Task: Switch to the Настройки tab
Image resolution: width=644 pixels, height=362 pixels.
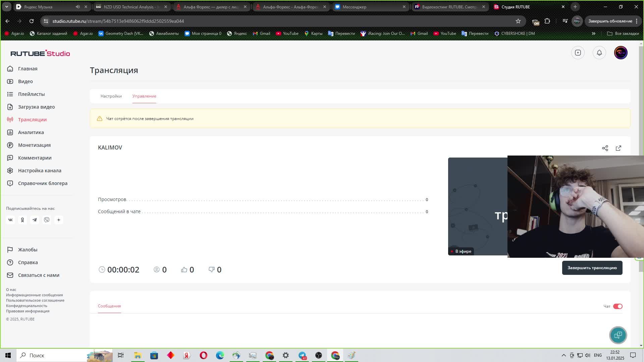Action: (x=111, y=96)
